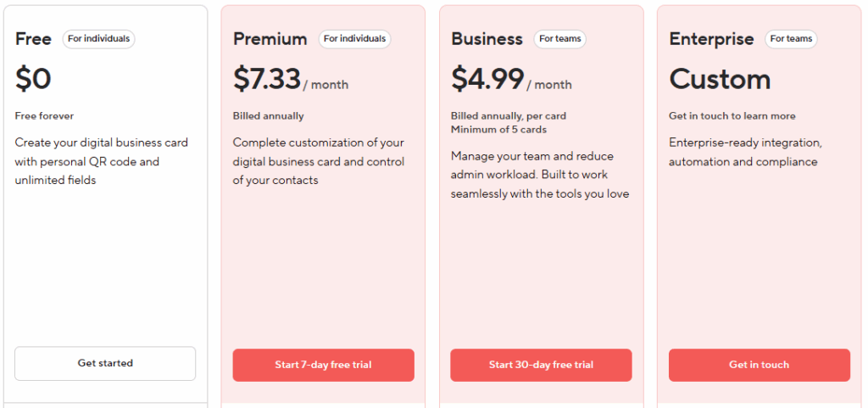The width and height of the screenshot is (868, 408).
Task: Select the Enterprise plan heading
Action: click(x=711, y=39)
